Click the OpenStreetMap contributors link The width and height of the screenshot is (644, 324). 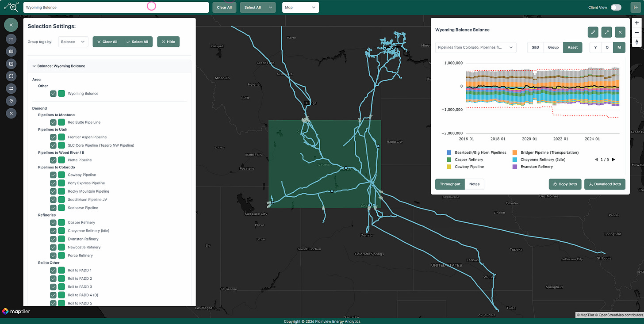coord(620,315)
